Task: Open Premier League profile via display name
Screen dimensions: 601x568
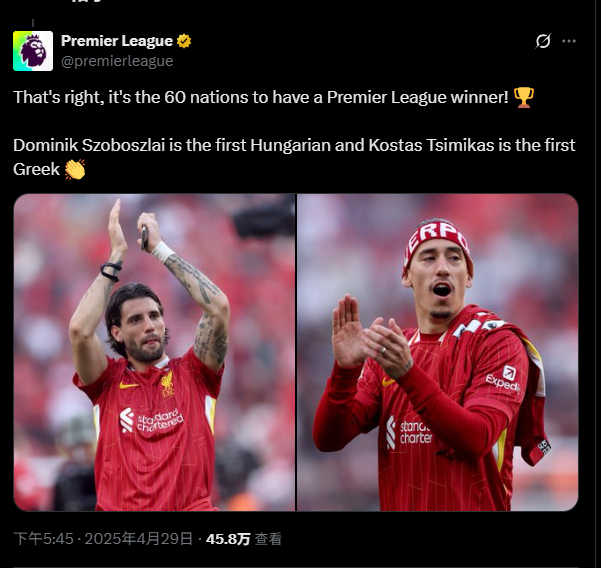Action: point(117,41)
